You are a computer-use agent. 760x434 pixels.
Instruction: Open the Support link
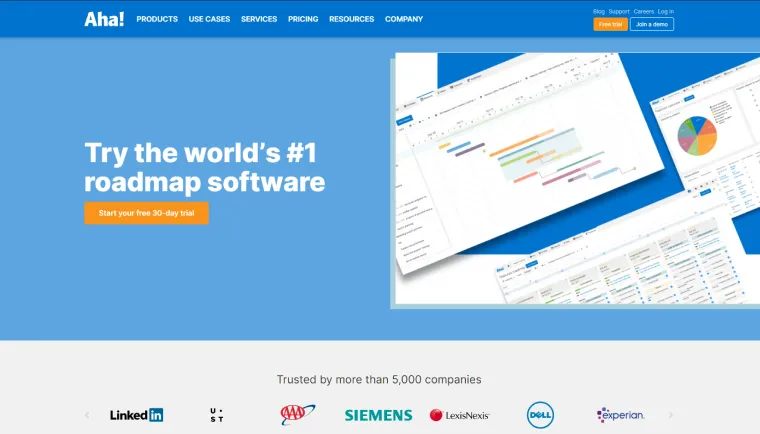click(x=619, y=11)
